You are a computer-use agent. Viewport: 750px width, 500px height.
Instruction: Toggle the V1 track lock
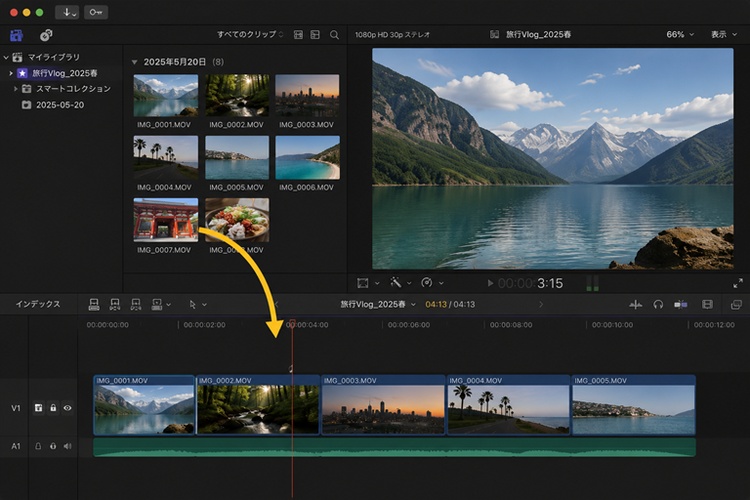point(53,408)
